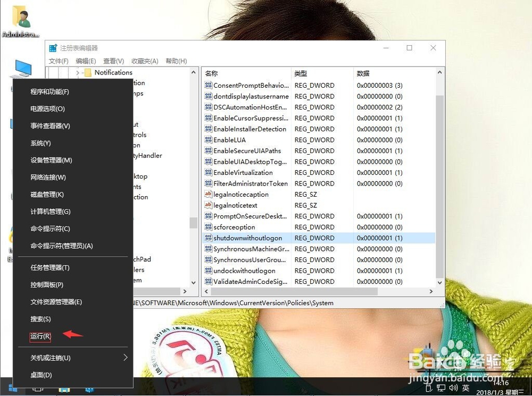
Task: Click the sound volume icon in system tray
Action: click(453, 388)
